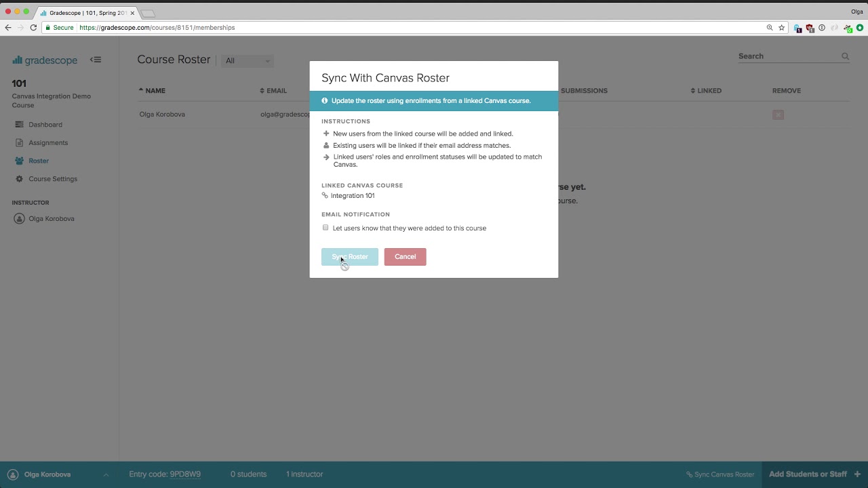This screenshot has height=488, width=868.
Task: Click the remove button in Olga Korobova's row
Action: [x=778, y=115]
